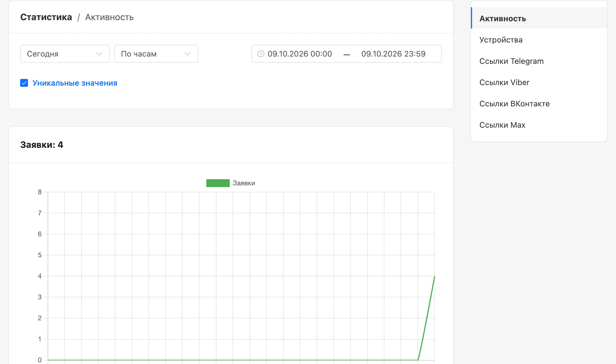Click the Активность breadcrumb item

(x=109, y=17)
